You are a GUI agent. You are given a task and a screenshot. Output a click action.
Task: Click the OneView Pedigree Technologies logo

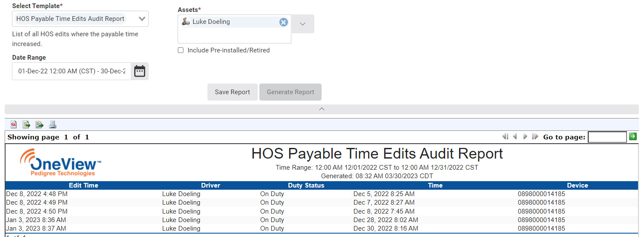coord(60,162)
